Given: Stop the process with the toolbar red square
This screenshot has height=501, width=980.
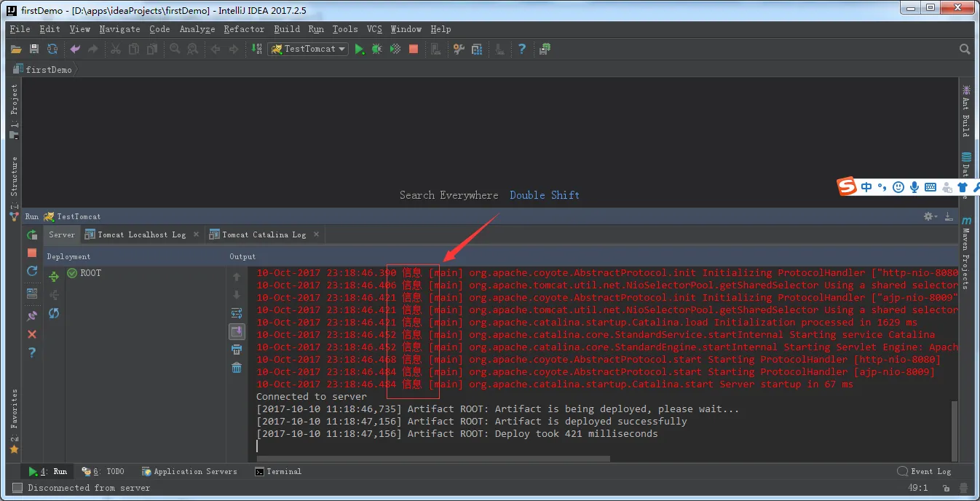Looking at the screenshot, I should [414, 49].
